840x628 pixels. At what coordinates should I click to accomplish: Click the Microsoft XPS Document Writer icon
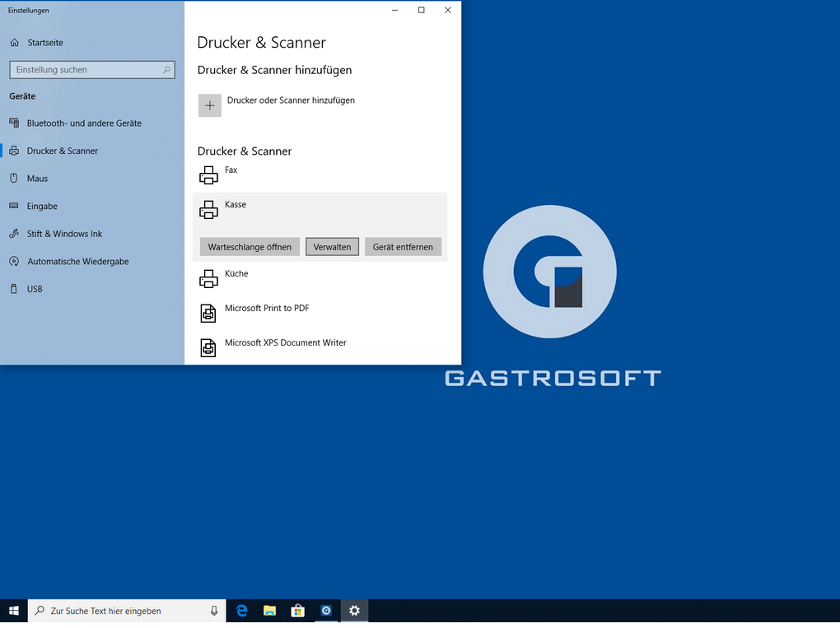coord(208,348)
